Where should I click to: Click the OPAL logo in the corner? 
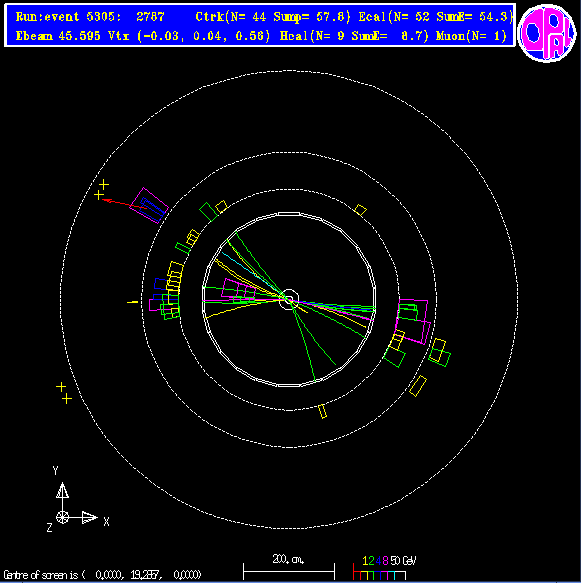tap(546, 33)
